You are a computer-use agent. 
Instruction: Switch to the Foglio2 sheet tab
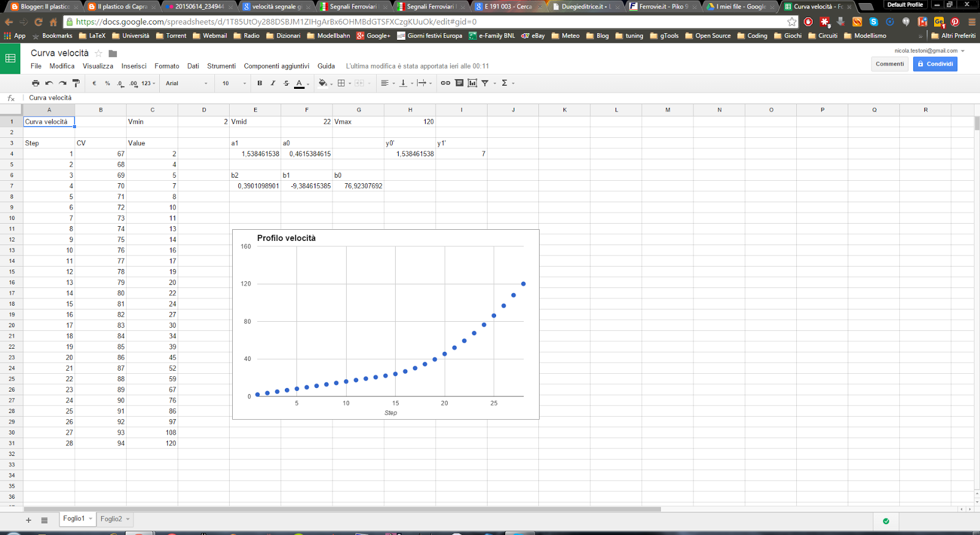pyautogui.click(x=115, y=519)
